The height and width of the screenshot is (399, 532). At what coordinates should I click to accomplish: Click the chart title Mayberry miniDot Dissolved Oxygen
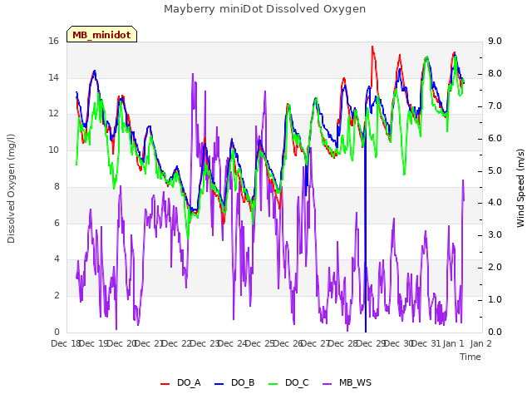click(x=264, y=9)
